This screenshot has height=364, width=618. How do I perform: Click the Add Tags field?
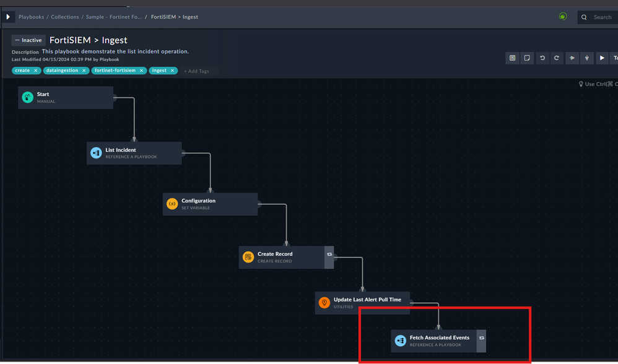pyautogui.click(x=199, y=71)
